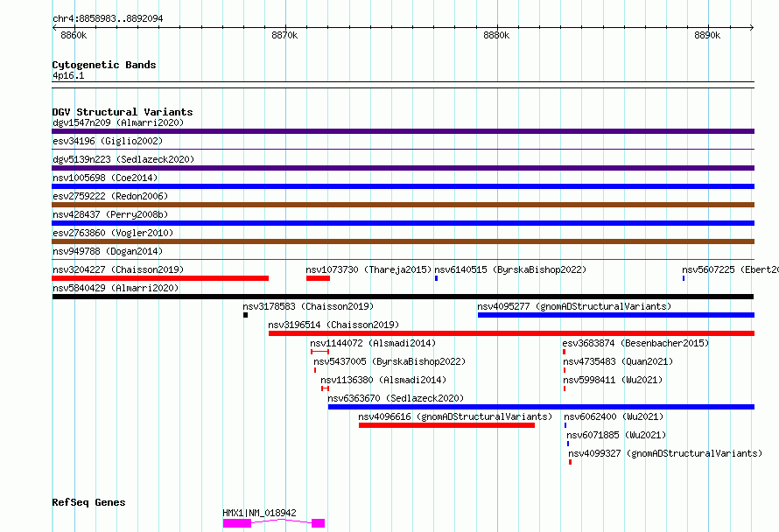The height and width of the screenshot is (532, 779).
Task: Select the large HMX1 exon box
Action: [x=237, y=523]
